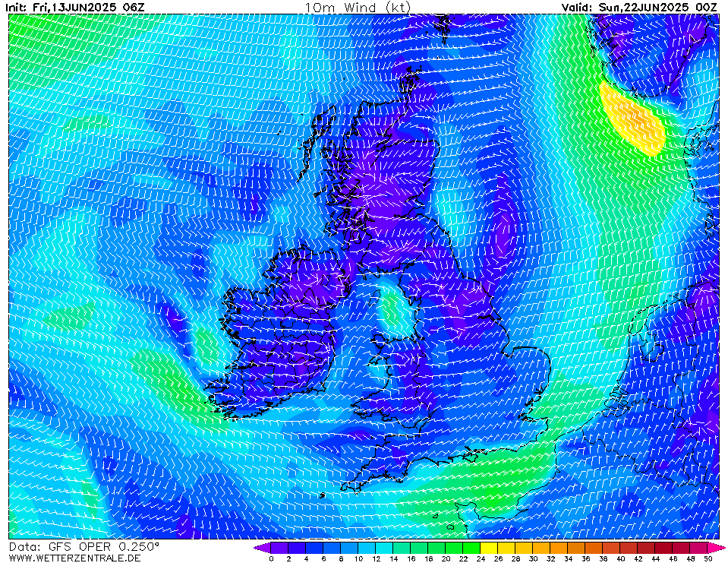The image size is (728, 563).
Task: Pick the 16–18 kt green-teal legend swatch
Action: click(x=419, y=548)
